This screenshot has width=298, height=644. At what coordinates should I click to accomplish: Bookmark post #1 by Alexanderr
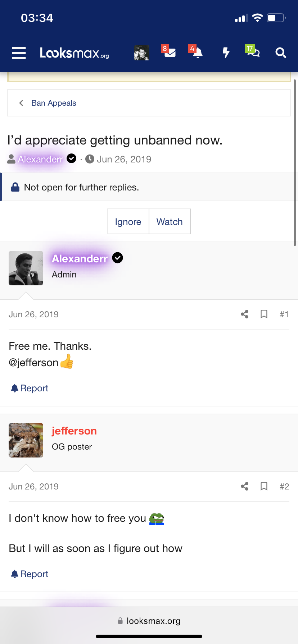264,314
